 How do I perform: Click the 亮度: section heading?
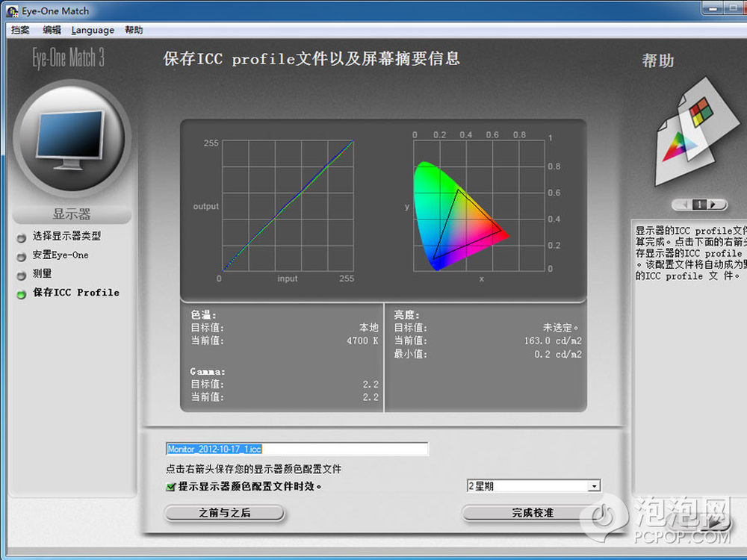point(406,315)
